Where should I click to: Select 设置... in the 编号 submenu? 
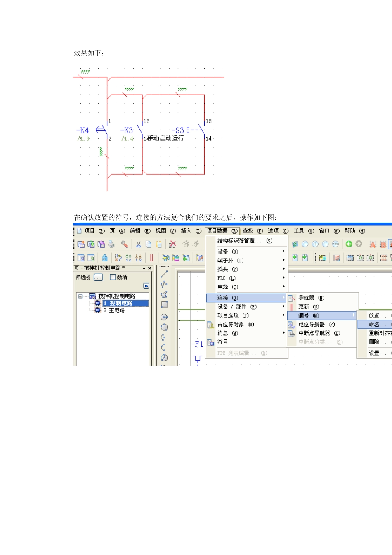pos(375,353)
